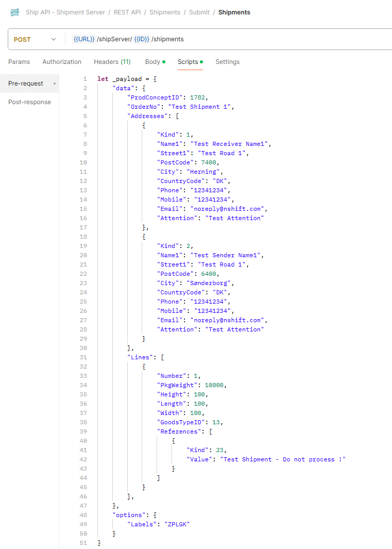Open the POST method dropdown

pos(35,39)
